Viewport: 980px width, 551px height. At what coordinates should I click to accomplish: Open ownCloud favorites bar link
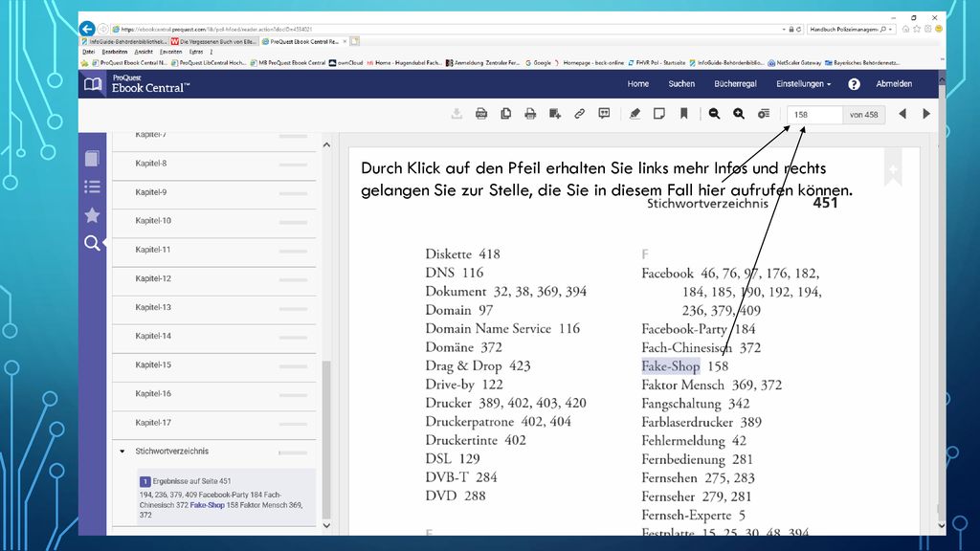pos(346,63)
